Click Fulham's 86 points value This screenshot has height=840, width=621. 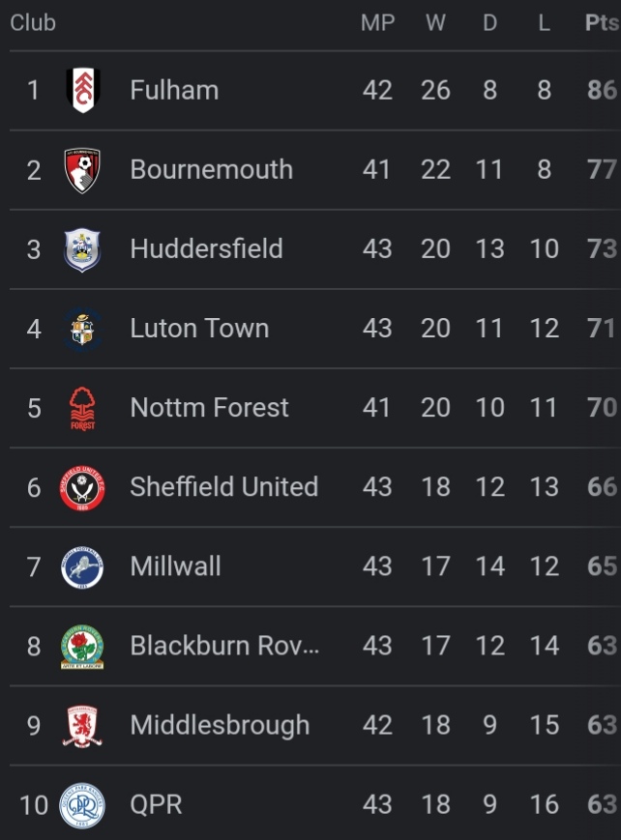point(603,90)
